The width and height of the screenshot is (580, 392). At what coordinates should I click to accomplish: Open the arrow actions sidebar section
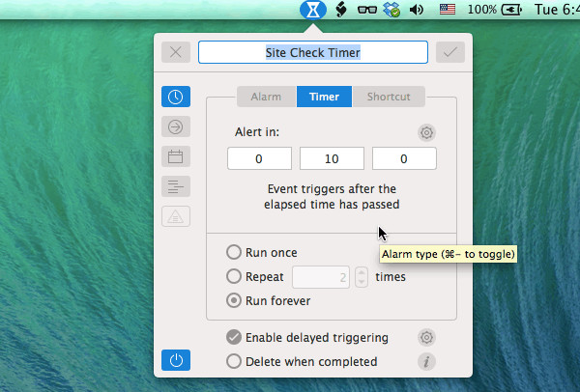(176, 126)
